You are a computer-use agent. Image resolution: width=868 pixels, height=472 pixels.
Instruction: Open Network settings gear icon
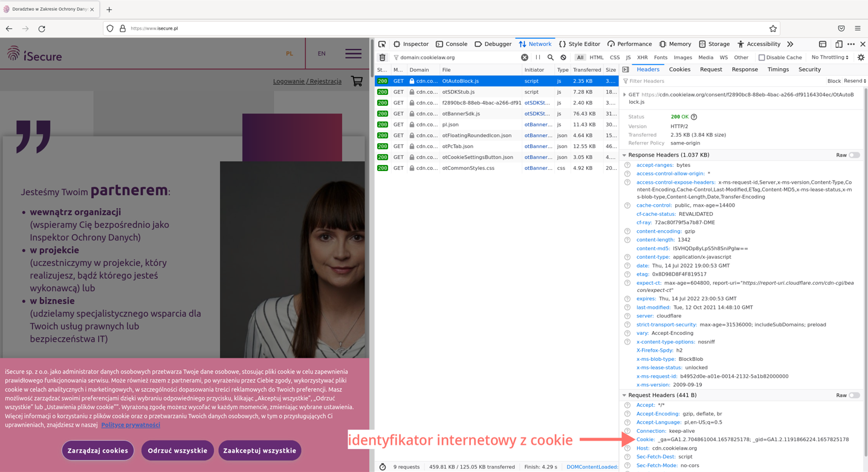pos(861,57)
